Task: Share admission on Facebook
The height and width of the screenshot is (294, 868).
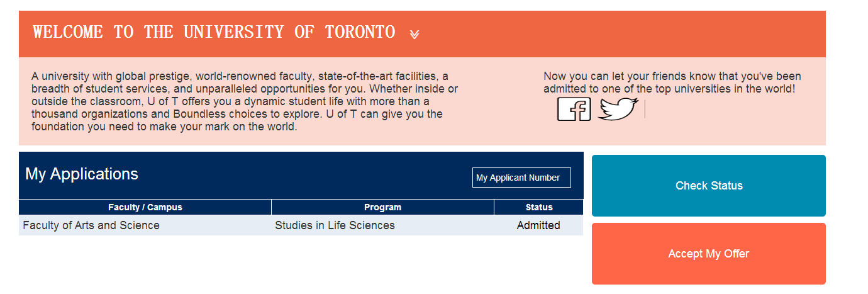Action: click(x=574, y=110)
